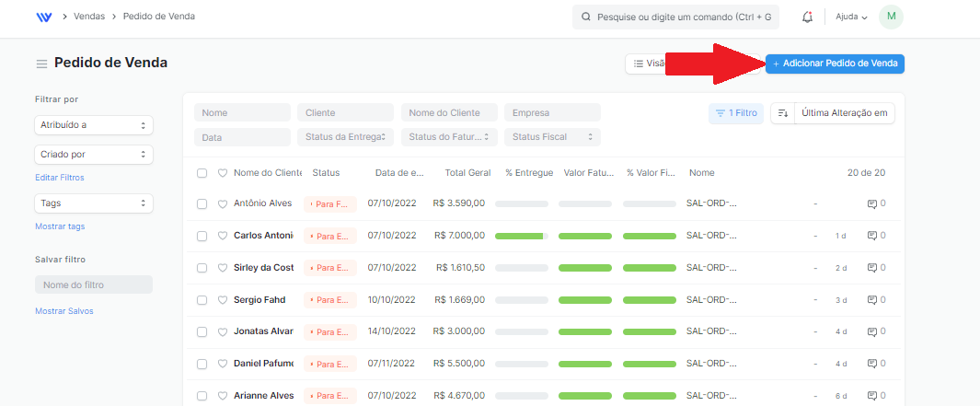Viewport: 980px width, 406px height.
Task: Open the Criado por dropdown
Action: [x=94, y=154]
